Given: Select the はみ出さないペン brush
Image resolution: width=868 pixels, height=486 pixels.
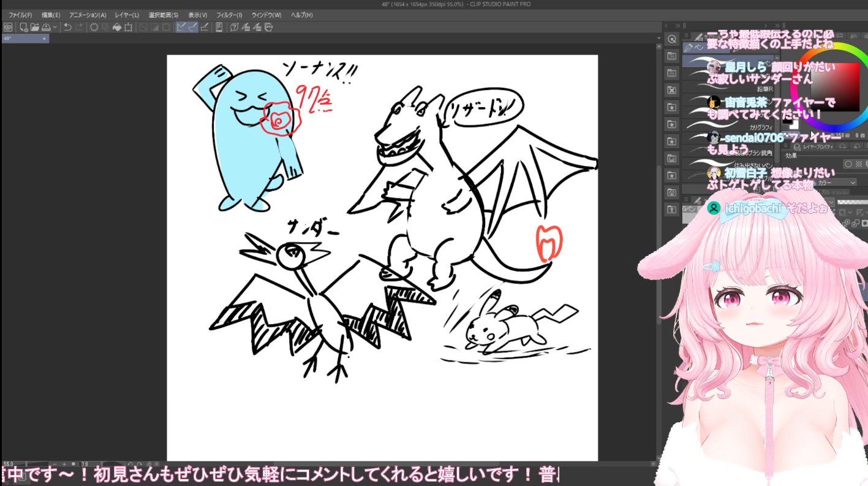Looking at the screenshot, I should (728, 164).
